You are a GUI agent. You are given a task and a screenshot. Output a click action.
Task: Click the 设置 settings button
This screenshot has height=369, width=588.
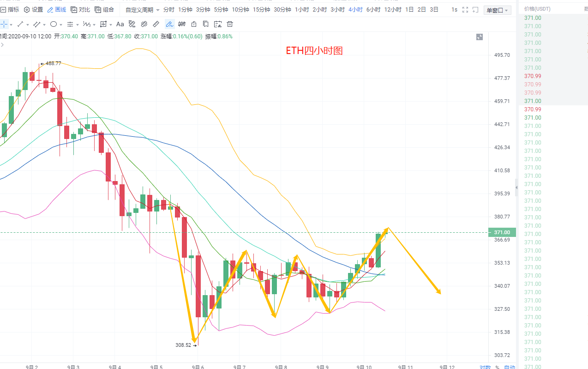pos(33,10)
